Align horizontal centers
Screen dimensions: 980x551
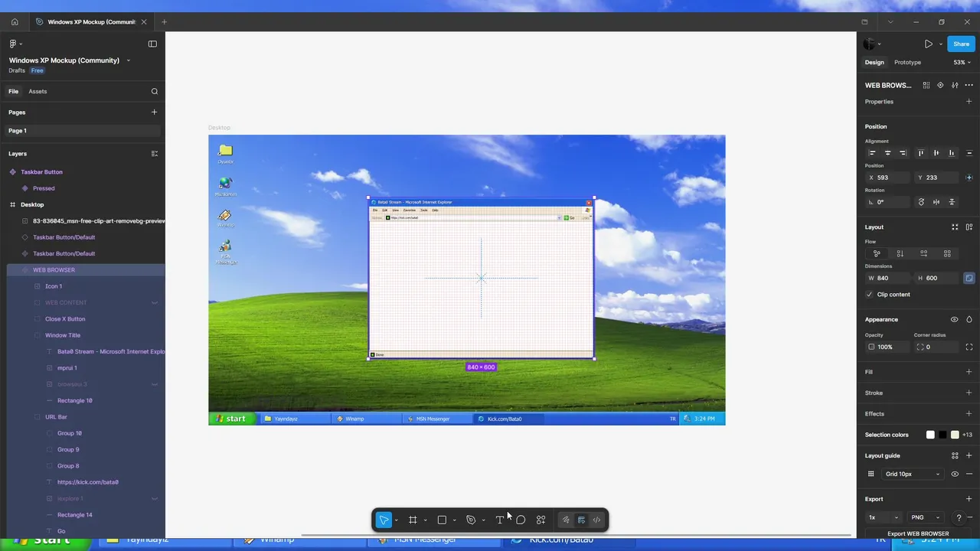[x=887, y=153]
